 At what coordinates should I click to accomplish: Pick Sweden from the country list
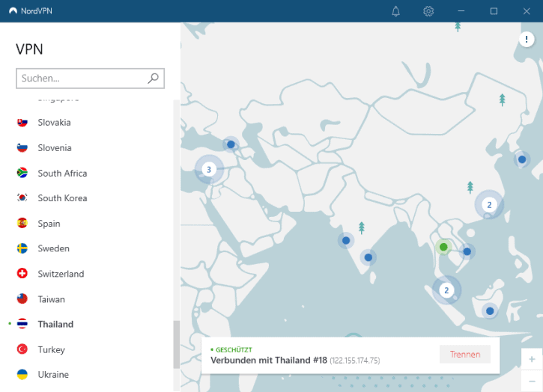pyautogui.click(x=54, y=248)
